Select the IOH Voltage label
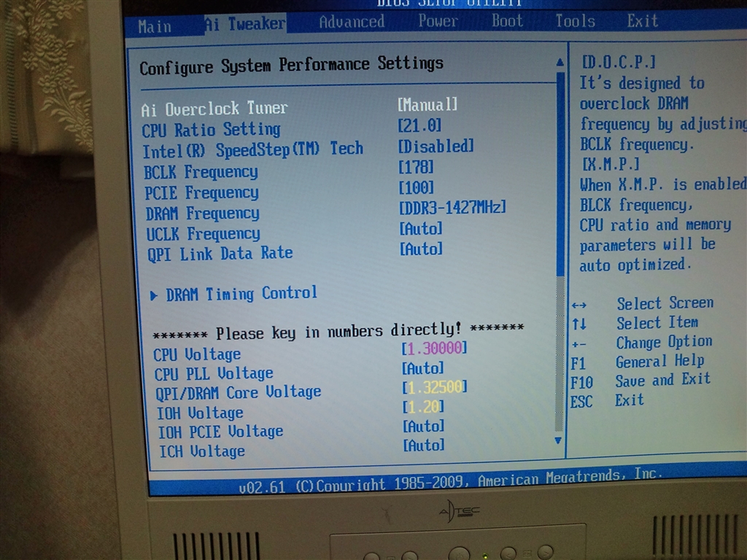 coord(200,413)
